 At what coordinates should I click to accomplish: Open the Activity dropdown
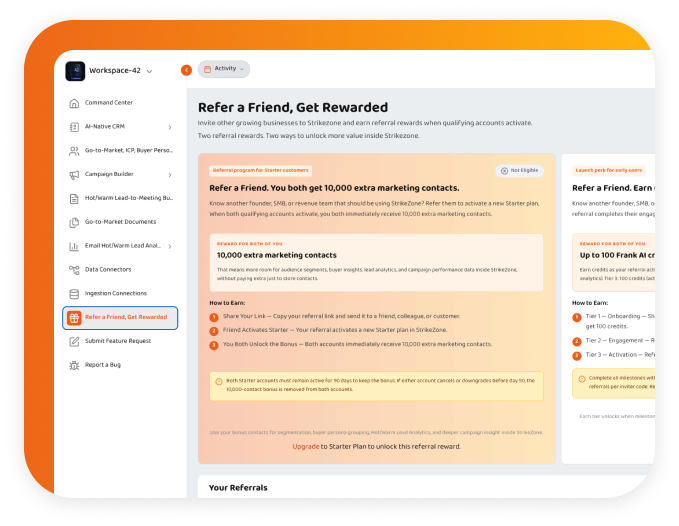click(x=224, y=69)
